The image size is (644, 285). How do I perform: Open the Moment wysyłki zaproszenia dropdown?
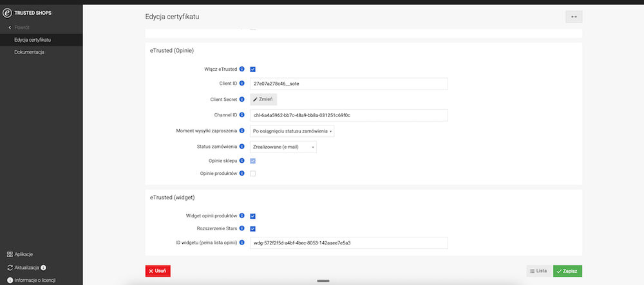click(292, 131)
